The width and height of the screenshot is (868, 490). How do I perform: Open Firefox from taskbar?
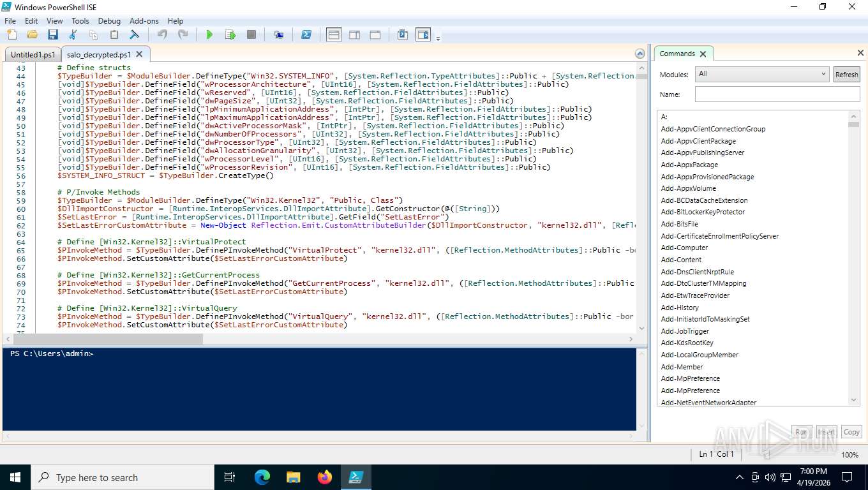point(324,477)
